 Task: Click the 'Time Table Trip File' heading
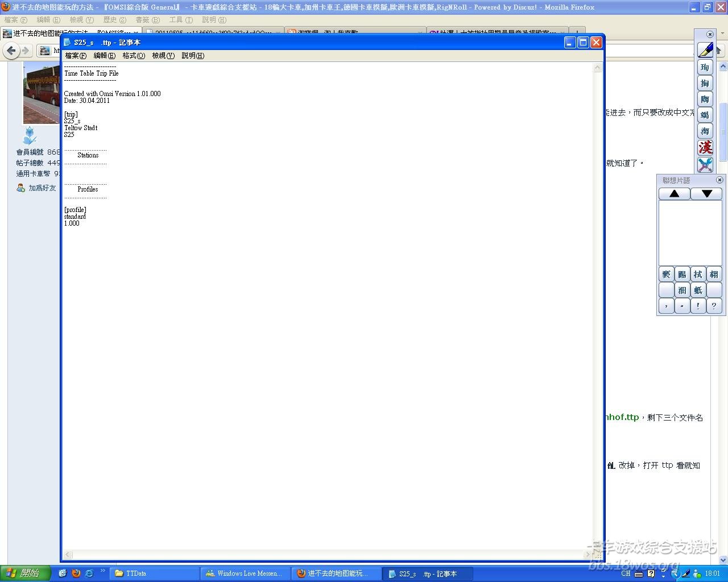pyautogui.click(x=91, y=73)
